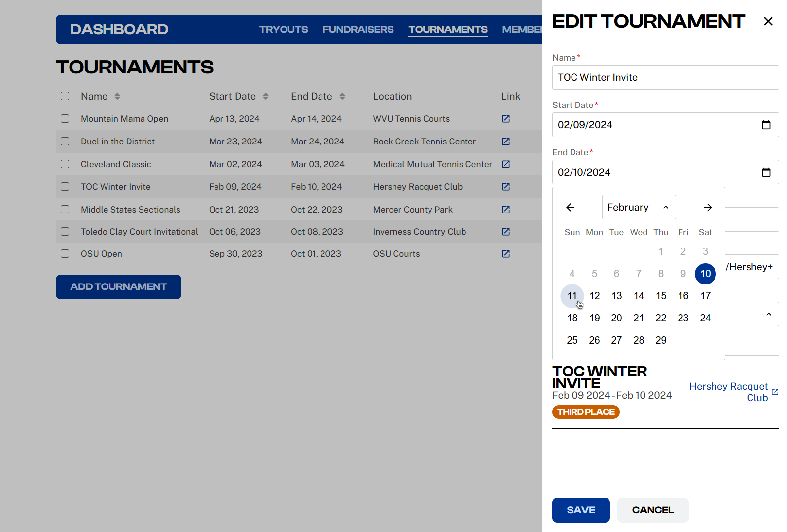Screen dimensions: 787x532
Task: Switch to the Fundraisers tab
Action: [358, 29]
